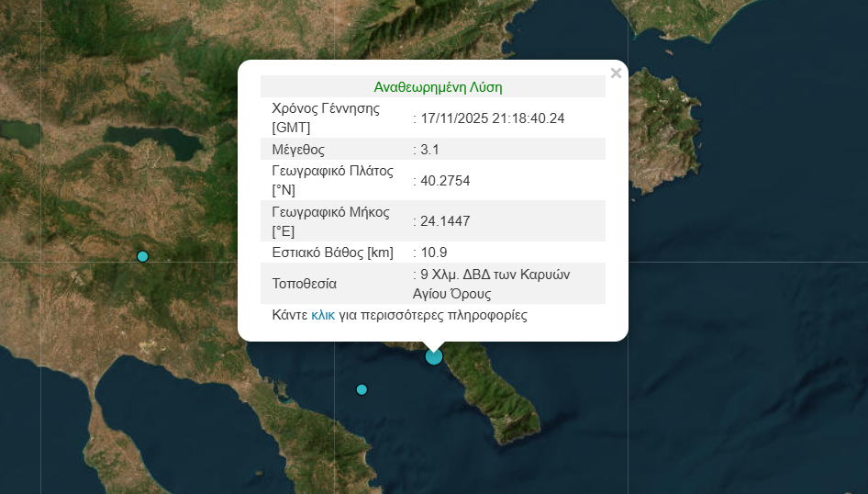The height and width of the screenshot is (494, 868).
Task: Click the longitude value 24.1447
Action: coord(444,221)
